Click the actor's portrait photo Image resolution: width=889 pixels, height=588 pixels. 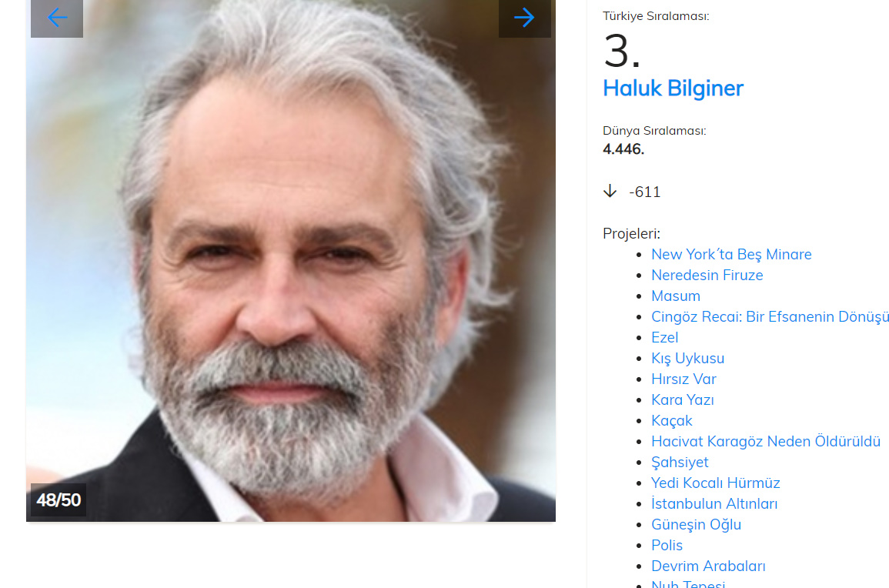coord(291,260)
